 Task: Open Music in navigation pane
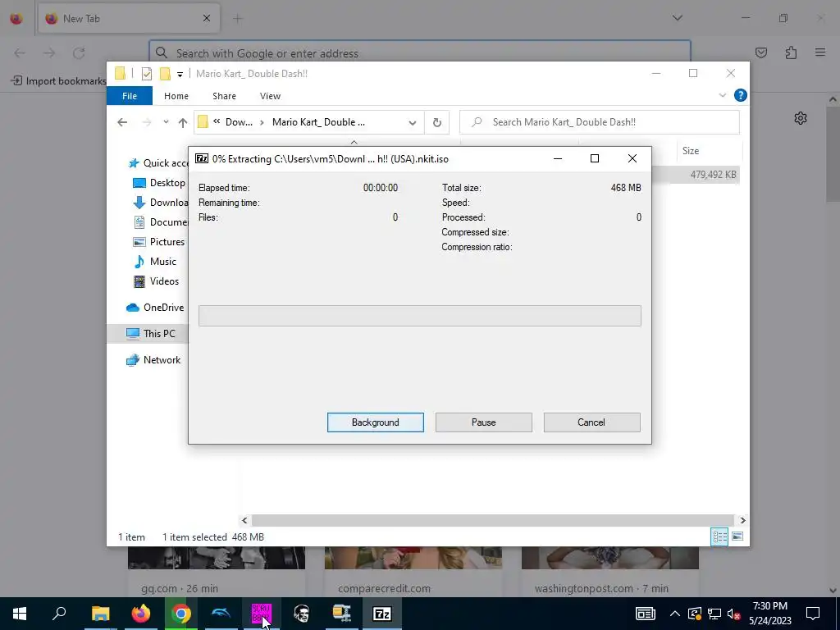(155, 262)
